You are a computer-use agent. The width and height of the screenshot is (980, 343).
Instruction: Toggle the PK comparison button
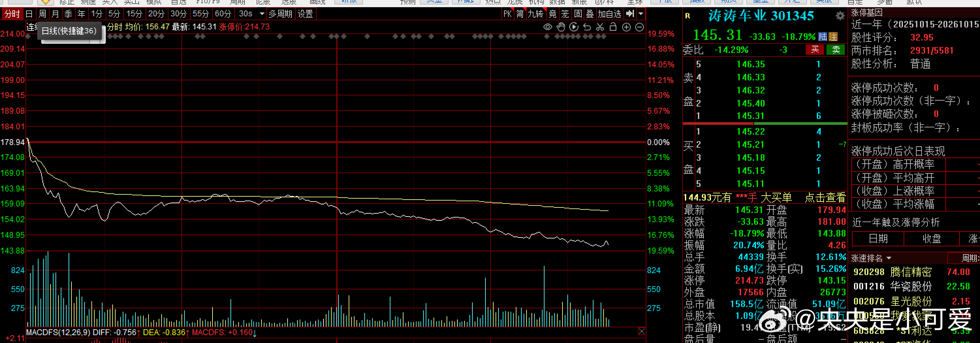(x=507, y=14)
